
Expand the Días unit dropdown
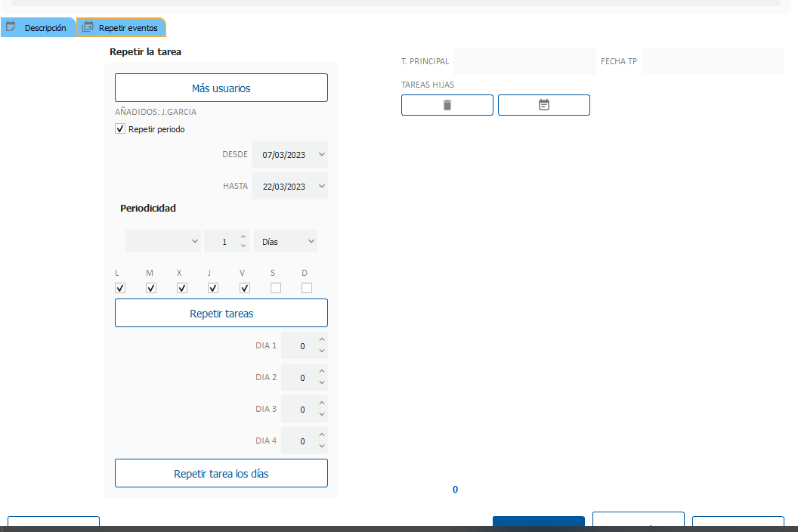tap(311, 242)
